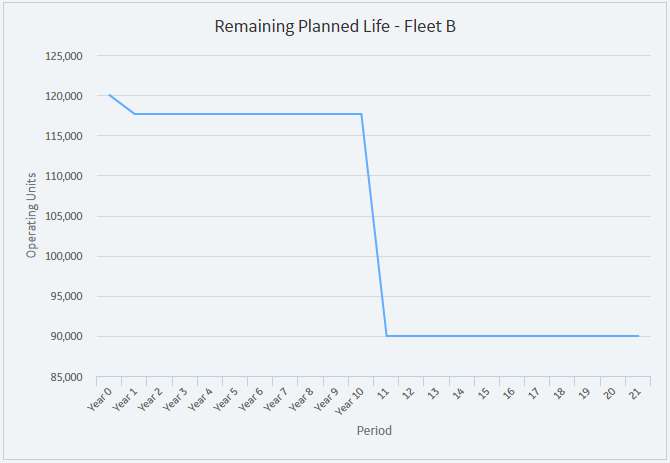Click the 85,000 axis label
The width and height of the screenshot is (670, 463).
[x=66, y=377]
